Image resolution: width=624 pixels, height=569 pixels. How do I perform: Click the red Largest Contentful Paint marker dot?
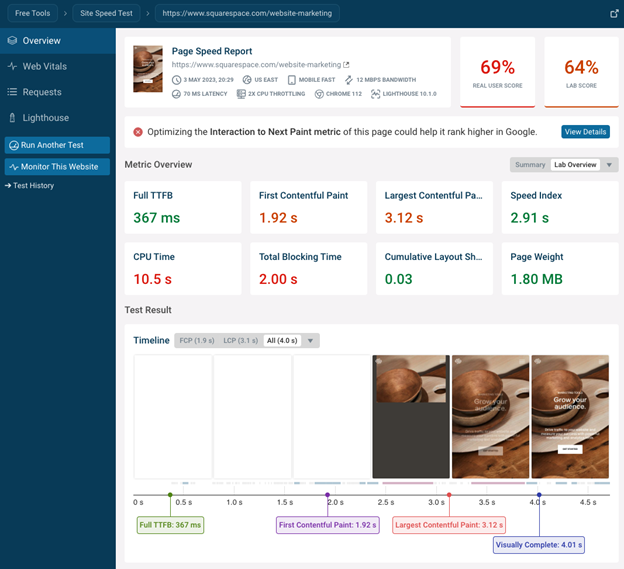(x=449, y=495)
